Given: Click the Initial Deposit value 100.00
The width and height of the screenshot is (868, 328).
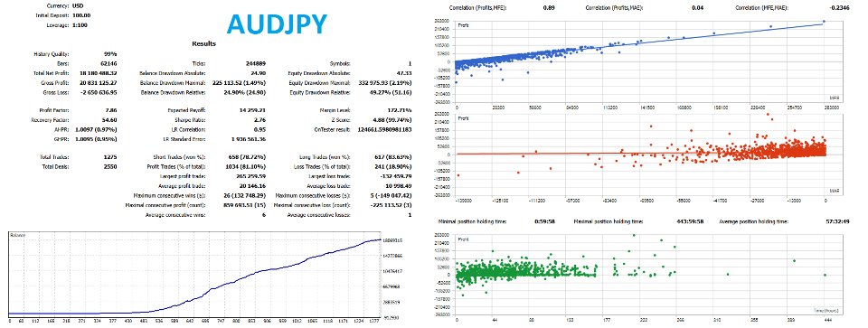Looking at the screenshot, I should click(x=81, y=15).
